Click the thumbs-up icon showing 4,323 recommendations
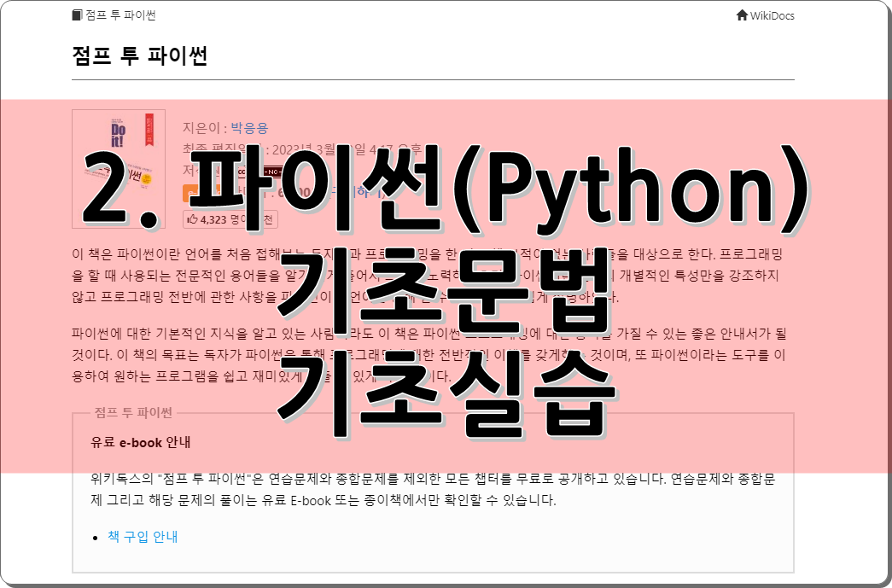Image resolution: width=892 pixels, height=588 pixels. tap(193, 219)
